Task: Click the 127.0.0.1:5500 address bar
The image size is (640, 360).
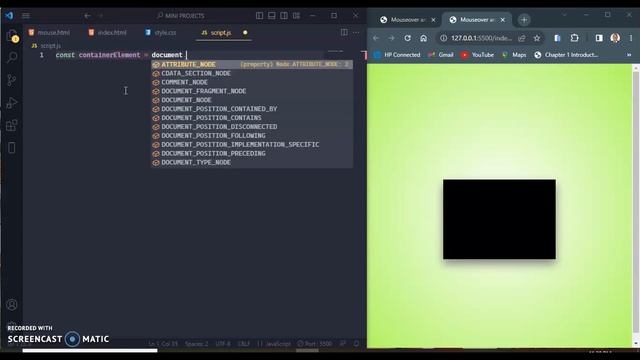Action: point(481,38)
